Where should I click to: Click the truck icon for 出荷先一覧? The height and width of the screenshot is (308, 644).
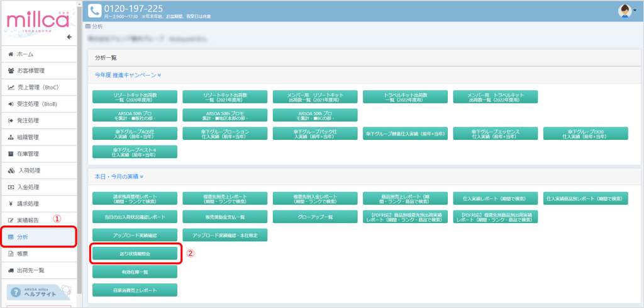[11, 270]
